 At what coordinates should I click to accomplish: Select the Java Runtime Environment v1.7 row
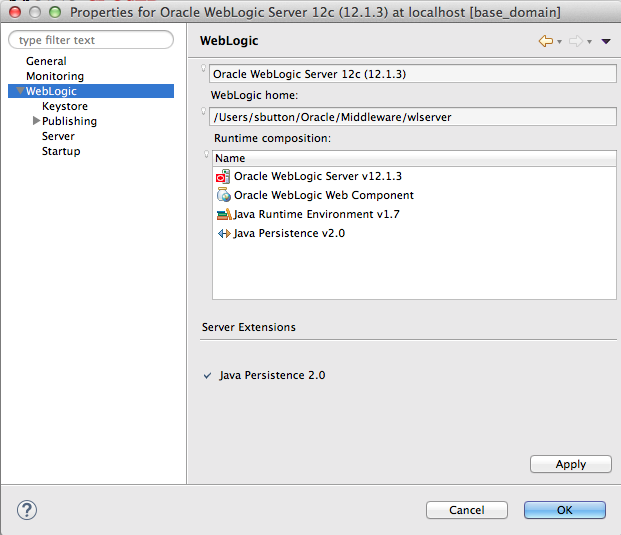coord(414,214)
